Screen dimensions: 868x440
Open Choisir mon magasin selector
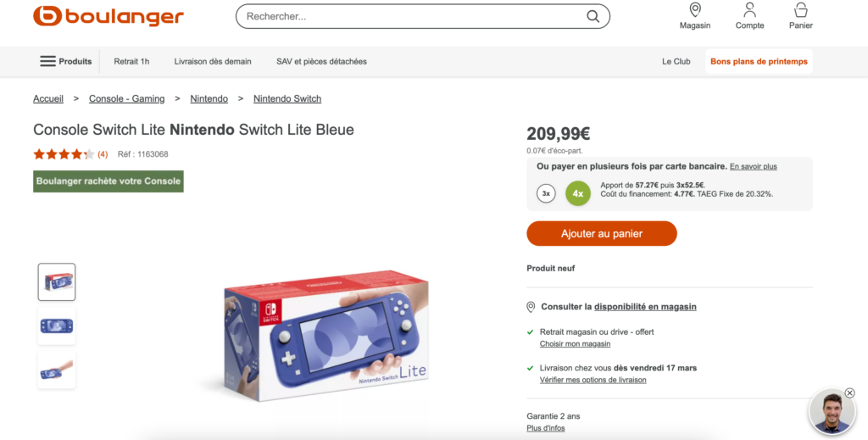coord(575,343)
